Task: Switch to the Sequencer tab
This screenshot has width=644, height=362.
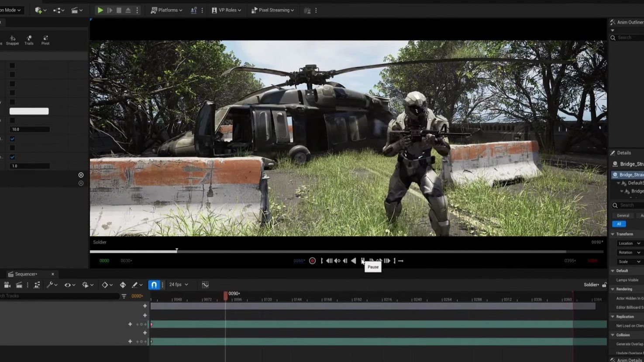Action: tap(26, 274)
